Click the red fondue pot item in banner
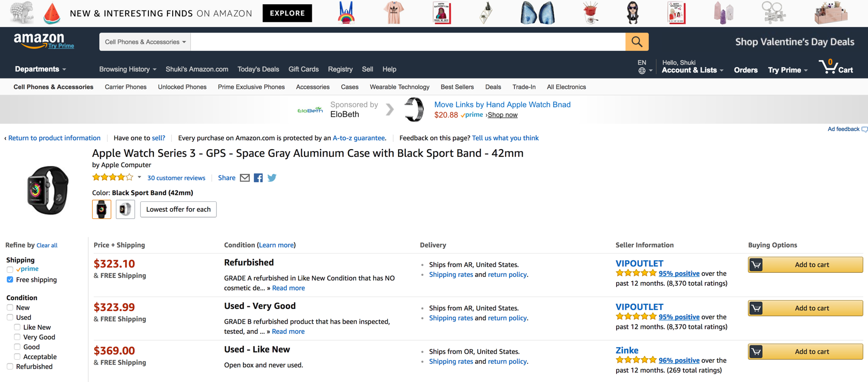Viewport: 868px width, 382px height. (590, 13)
